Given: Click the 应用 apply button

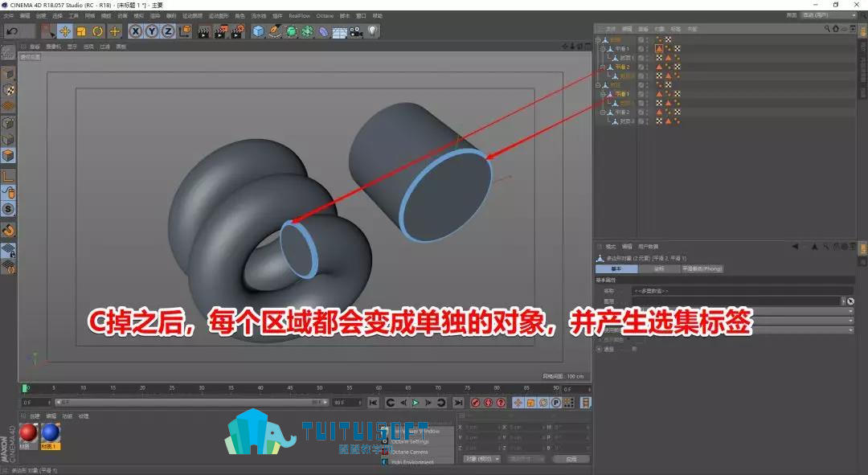Looking at the screenshot, I should click(570, 459).
